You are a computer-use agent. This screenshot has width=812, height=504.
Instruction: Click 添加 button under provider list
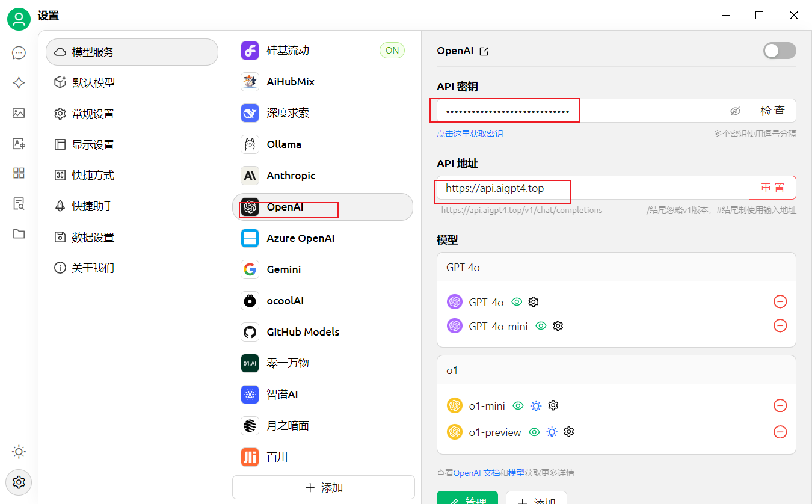[x=324, y=487]
